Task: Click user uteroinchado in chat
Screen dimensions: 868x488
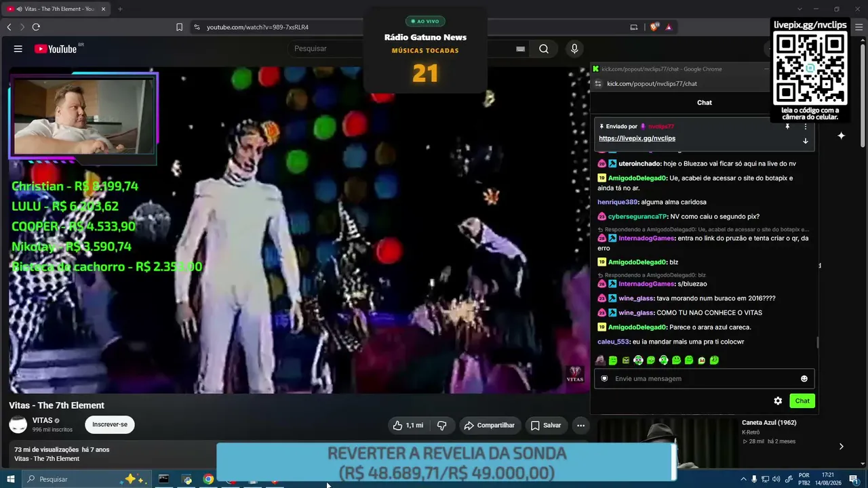Action: tap(639, 164)
